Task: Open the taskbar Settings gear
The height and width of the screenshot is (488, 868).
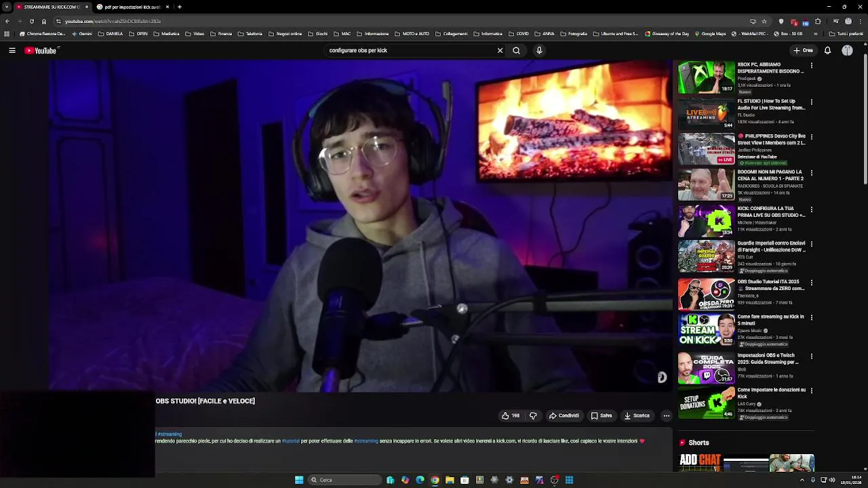Action: tap(509, 480)
